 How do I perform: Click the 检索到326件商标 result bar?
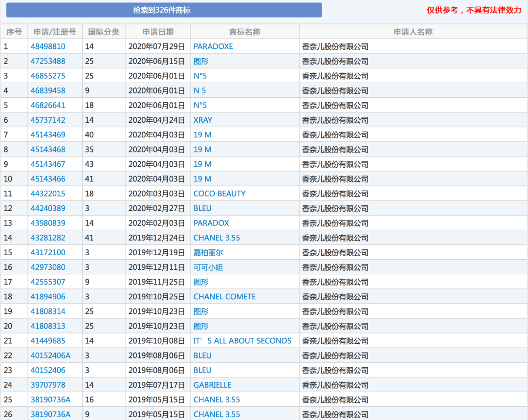coord(164,10)
